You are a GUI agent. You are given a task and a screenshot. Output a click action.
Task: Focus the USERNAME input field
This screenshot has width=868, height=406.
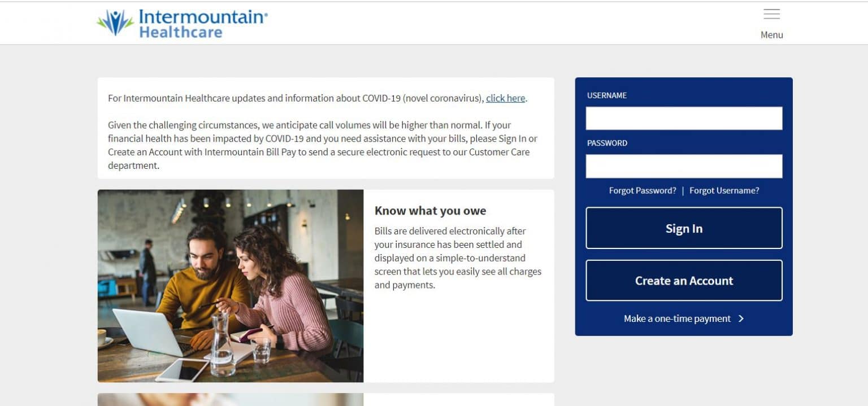[x=684, y=118]
